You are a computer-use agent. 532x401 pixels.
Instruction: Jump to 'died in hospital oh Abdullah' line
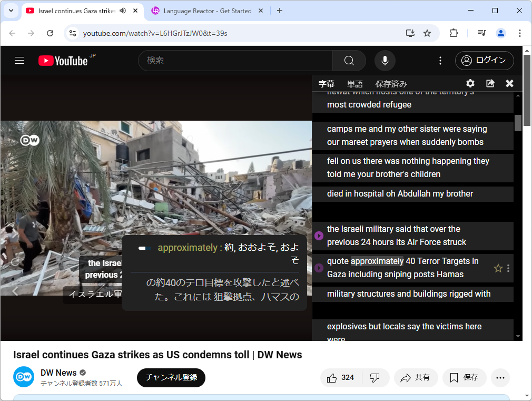coord(412,194)
